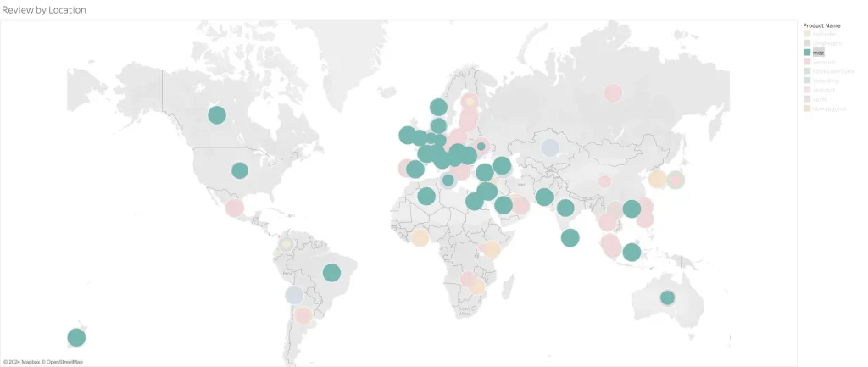
Task: Highlight seranking in the legend
Action: tap(824, 81)
